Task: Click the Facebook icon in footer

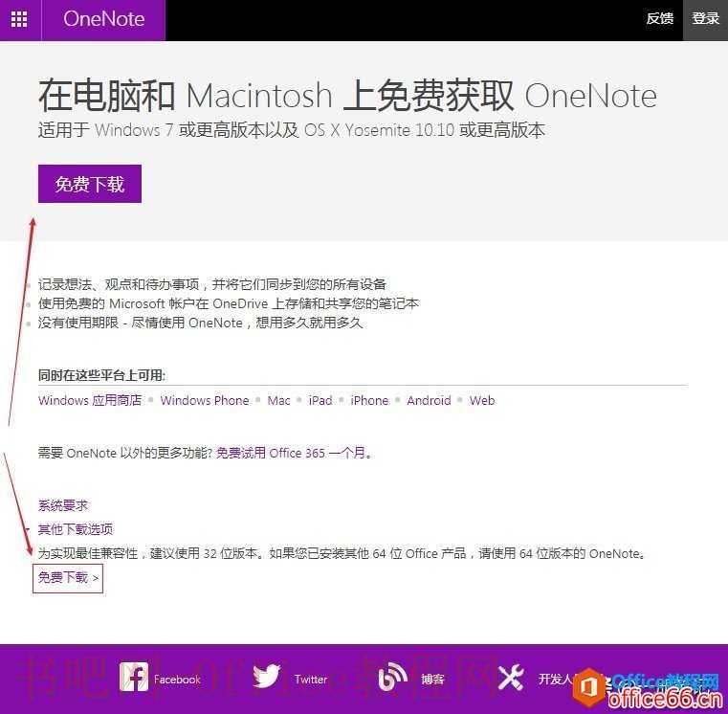Action: click(x=133, y=677)
